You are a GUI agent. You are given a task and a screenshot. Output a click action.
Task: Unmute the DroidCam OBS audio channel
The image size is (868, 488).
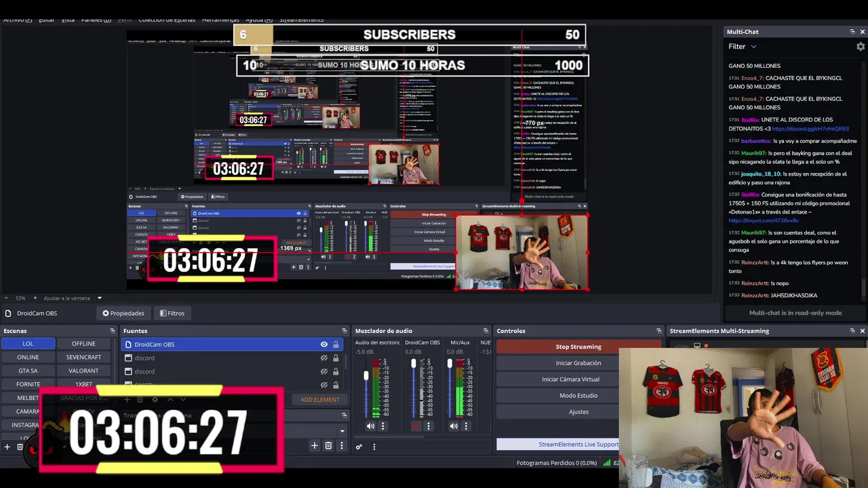click(x=416, y=426)
